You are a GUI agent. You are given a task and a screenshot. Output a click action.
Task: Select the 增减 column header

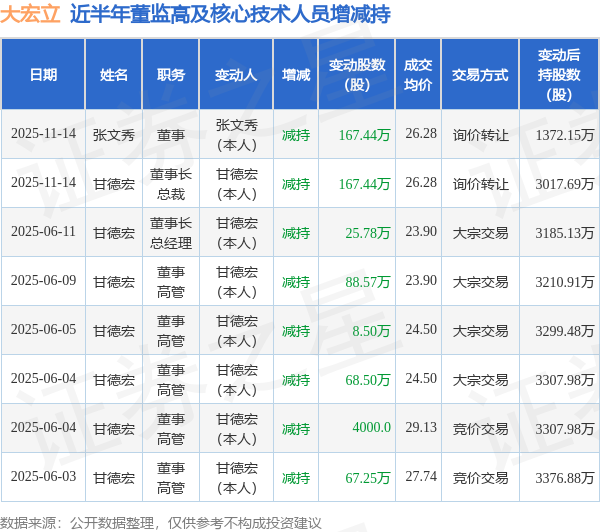[296, 75]
